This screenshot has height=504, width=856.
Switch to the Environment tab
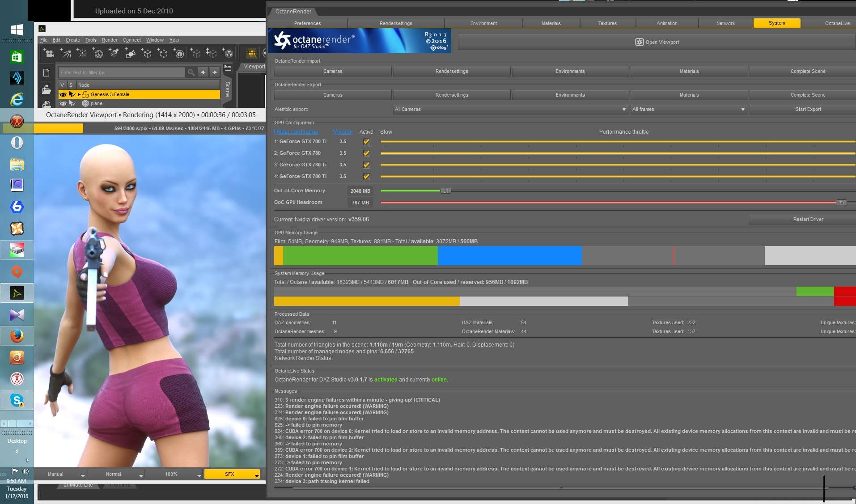(x=483, y=23)
